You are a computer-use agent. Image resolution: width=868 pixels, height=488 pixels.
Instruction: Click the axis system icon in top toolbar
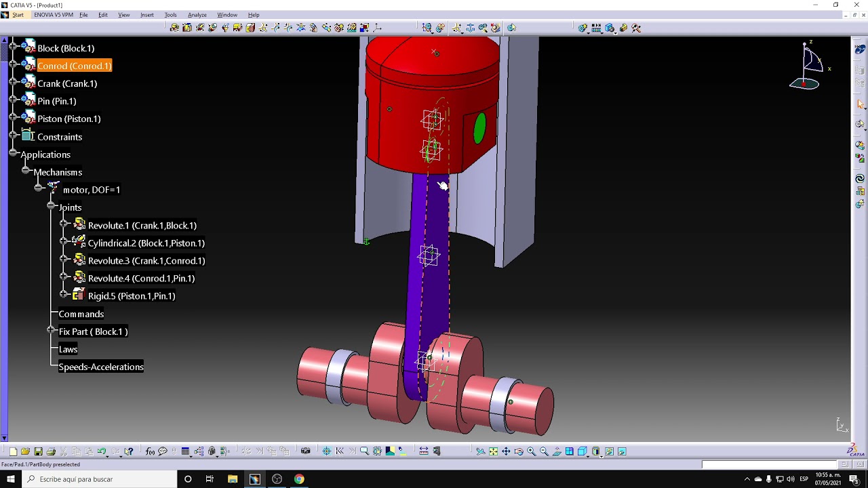pyautogui.click(x=377, y=28)
